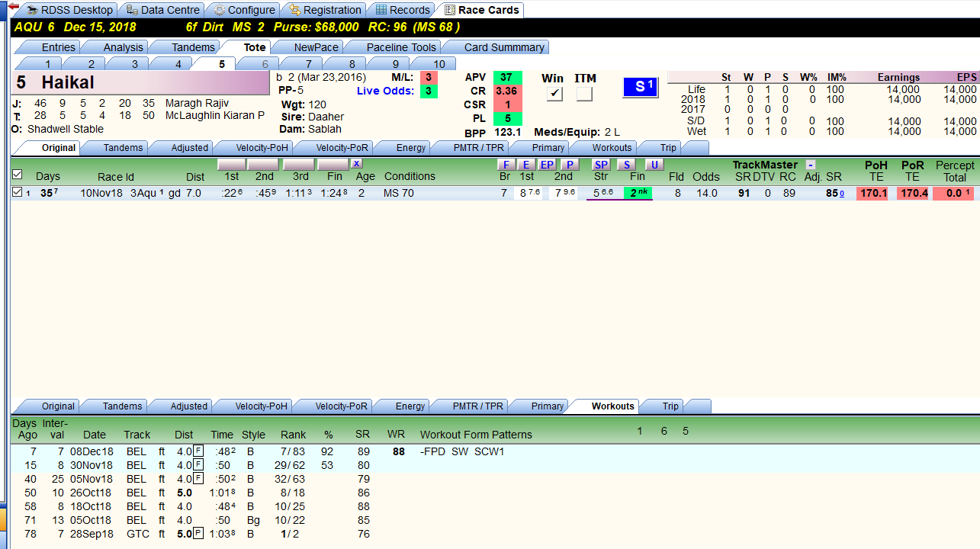Open the RDSS Desktop tab
Image resolution: width=980 pixels, height=549 pixels.
(69, 10)
